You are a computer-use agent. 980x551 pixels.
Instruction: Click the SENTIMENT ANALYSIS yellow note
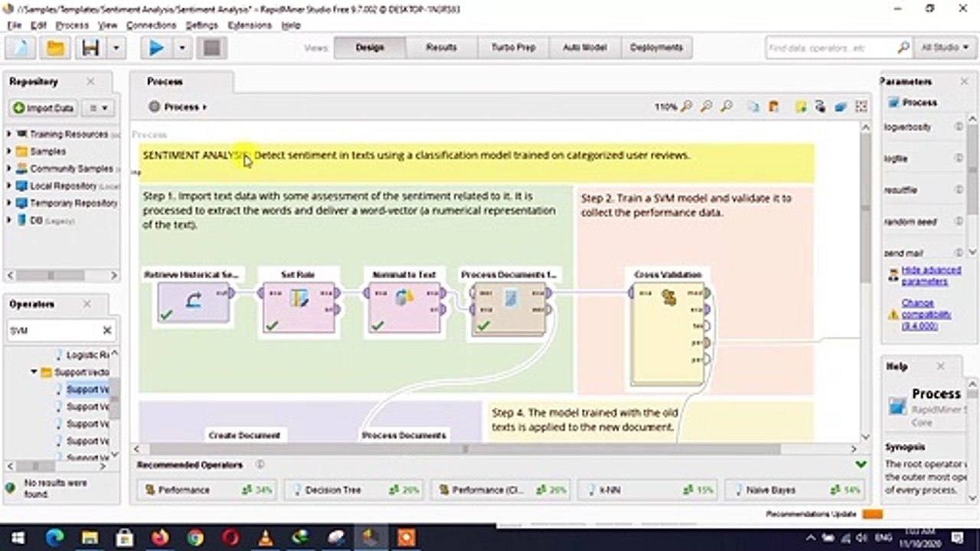(477, 162)
